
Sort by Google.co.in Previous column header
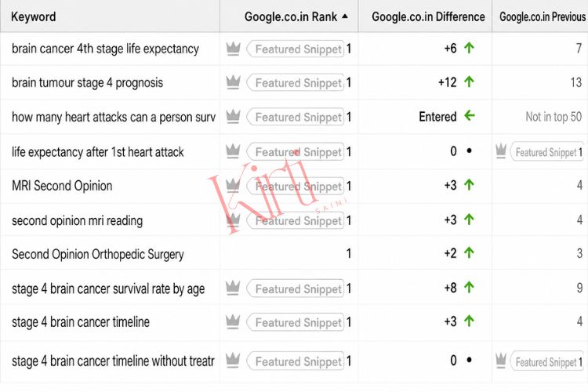pos(543,17)
